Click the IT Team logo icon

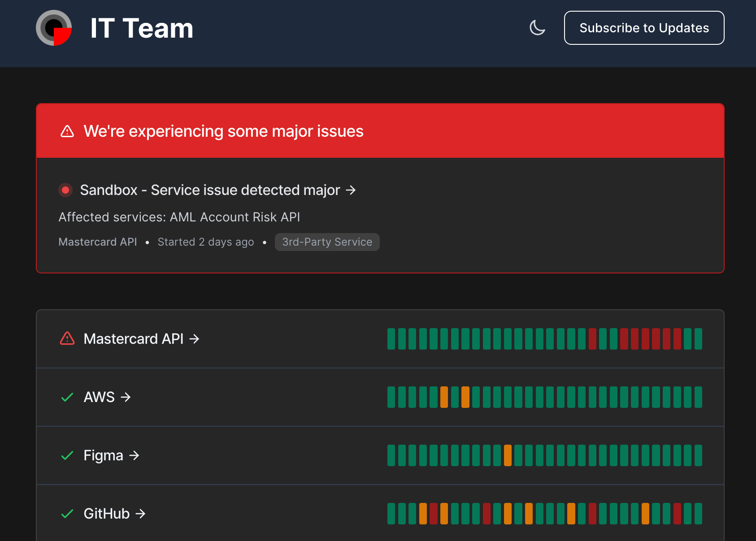pyautogui.click(x=54, y=28)
